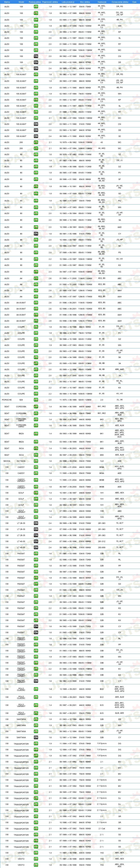Click the engine code XJ, XK
140x868 pixels.
pos(119,400)
